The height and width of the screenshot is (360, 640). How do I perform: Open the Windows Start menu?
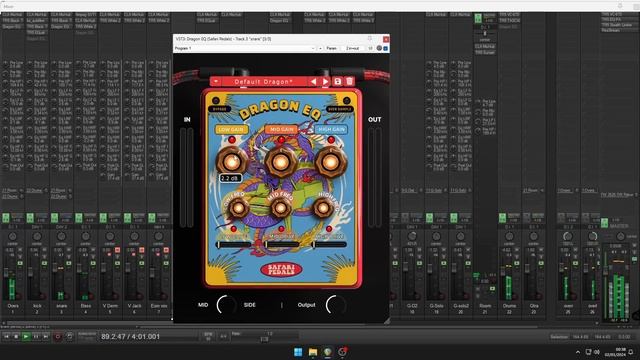click(x=298, y=352)
